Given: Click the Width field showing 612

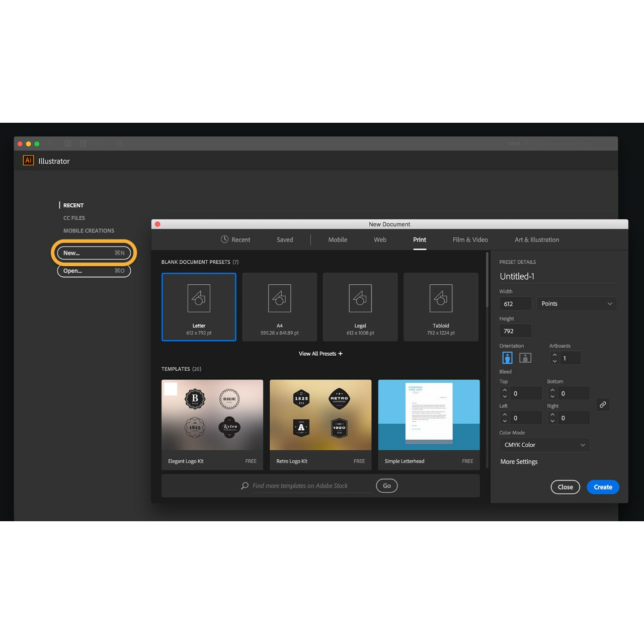Looking at the screenshot, I should coord(516,304).
